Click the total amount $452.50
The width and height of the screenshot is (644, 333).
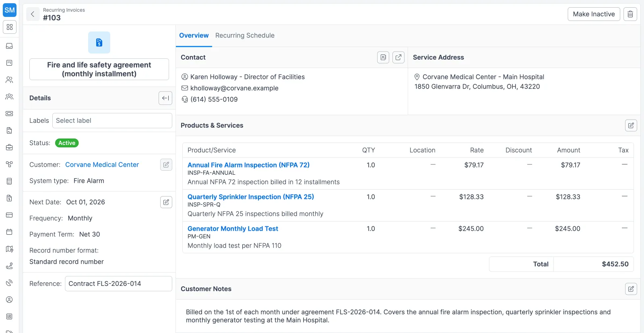click(615, 264)
